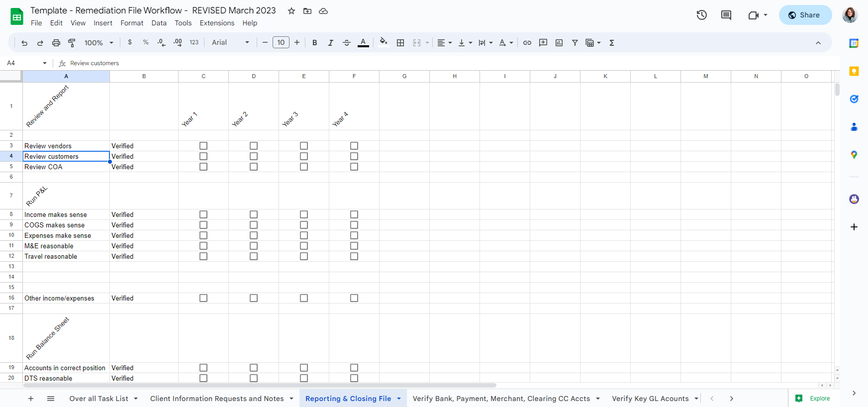Viewport: 868px width, 407px height.
Task: Switch to Verify Key GL Acounts tab
Action: 650,399
